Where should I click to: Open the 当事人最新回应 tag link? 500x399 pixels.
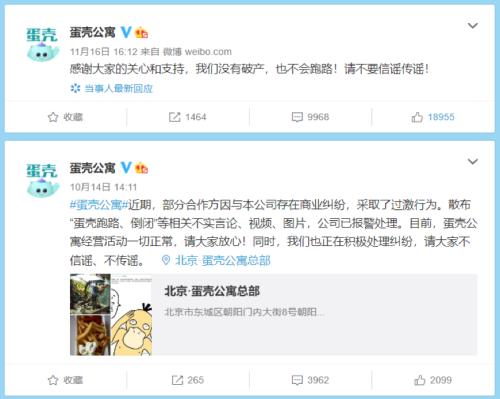pos(112,88)
